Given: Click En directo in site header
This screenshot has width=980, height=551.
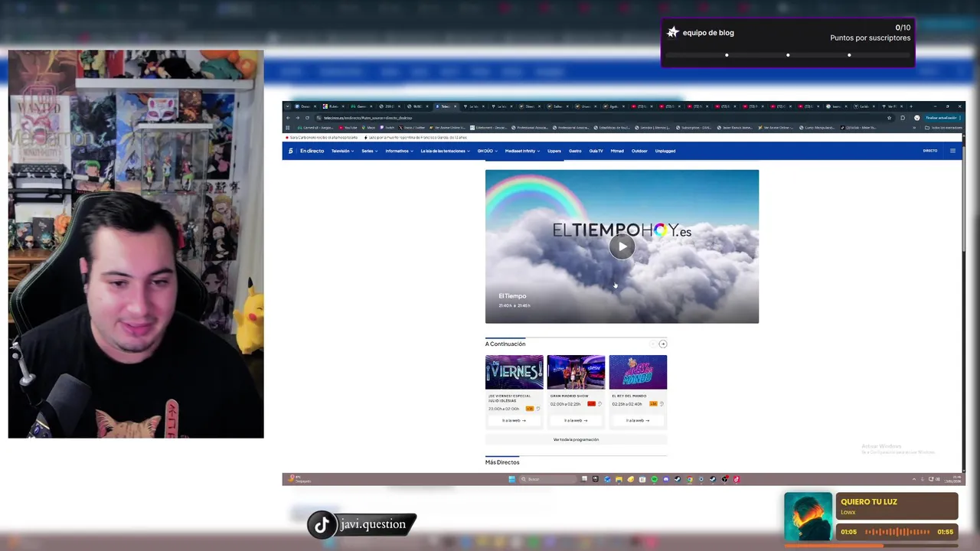Looking at the screenshot, I should pos(312,151).
